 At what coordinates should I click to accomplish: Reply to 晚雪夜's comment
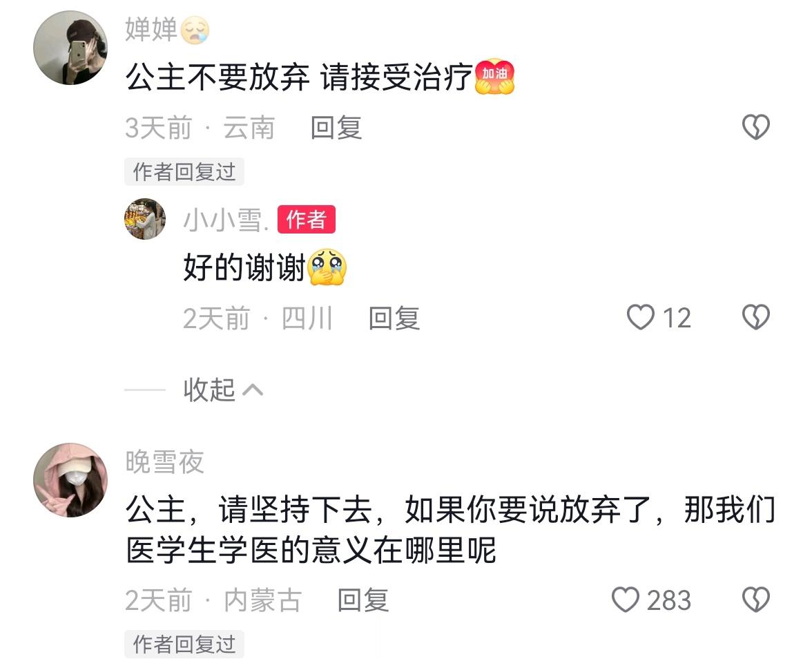(363, 600)
